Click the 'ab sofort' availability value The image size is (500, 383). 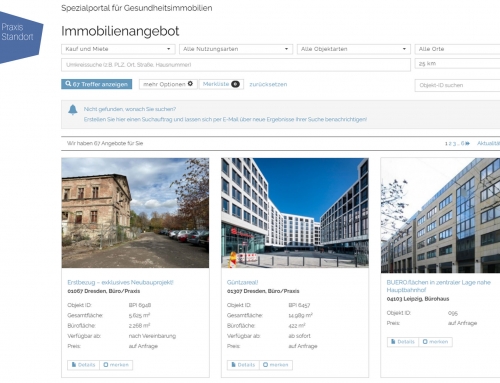pos(299,336)
